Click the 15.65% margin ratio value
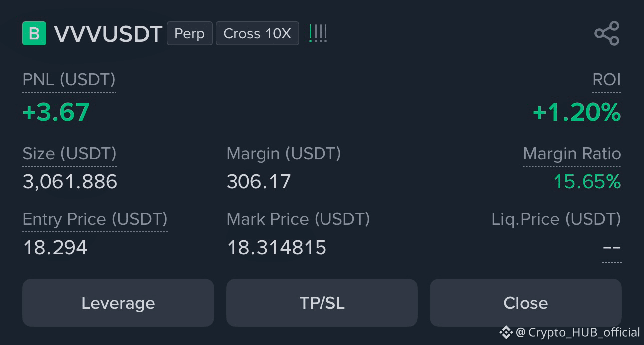The image size is (644, 345). click(587, 182)
